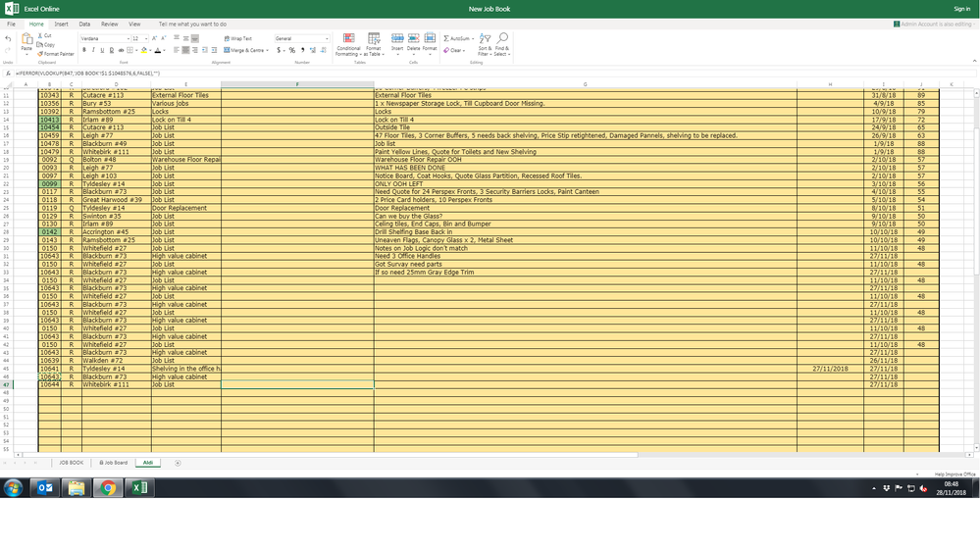Toggle bottom vertical alignment
The height and width of the screenshot is (551, 980).
(x=195, y=39)
